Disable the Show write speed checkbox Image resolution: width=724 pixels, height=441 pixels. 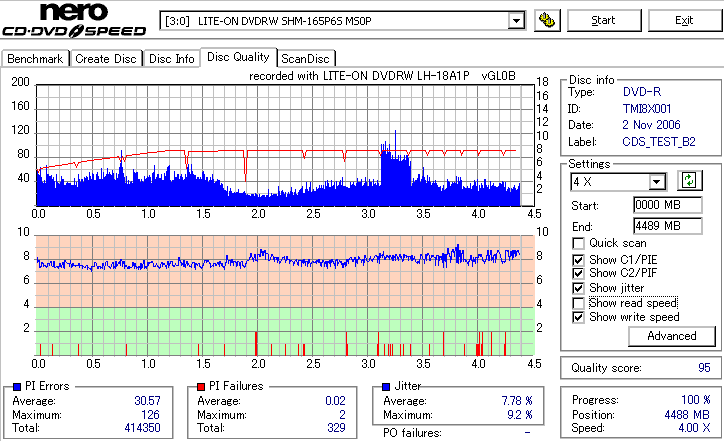578,317
